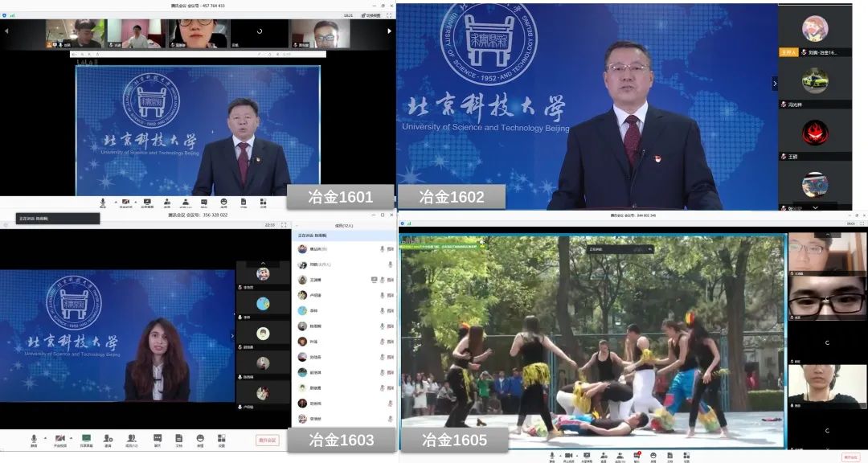Toggle camera video in the 冶金1603 meeting toolbar

pos(59,439)
